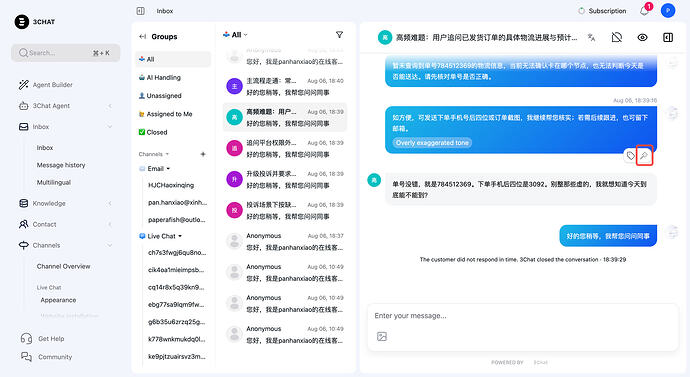Expand the 3Chat Agent menu
Image resolution: width=690 pixels, height=377 pixels.
pos(65,106)
